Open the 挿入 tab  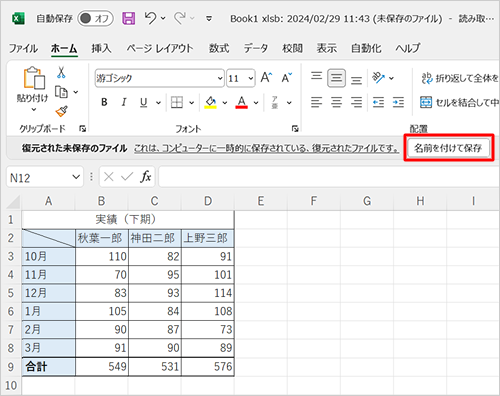pos(101,48)
